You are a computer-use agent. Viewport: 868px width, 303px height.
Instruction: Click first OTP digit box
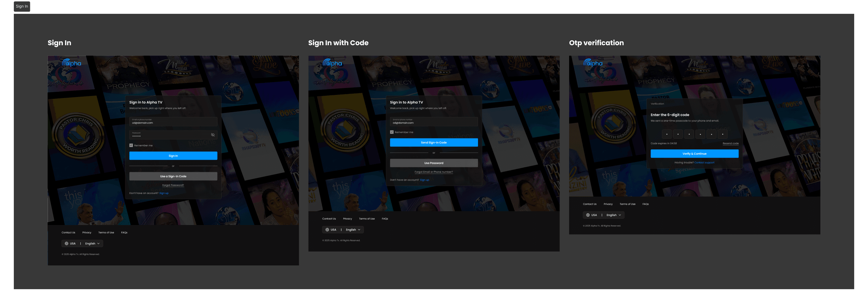(667, 134)
